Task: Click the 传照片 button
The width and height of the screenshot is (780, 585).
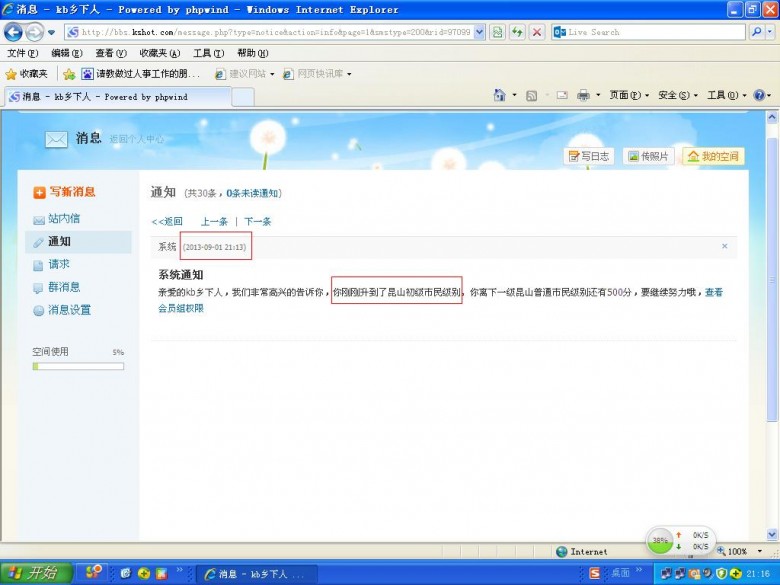Action: (x=647, y=156)
